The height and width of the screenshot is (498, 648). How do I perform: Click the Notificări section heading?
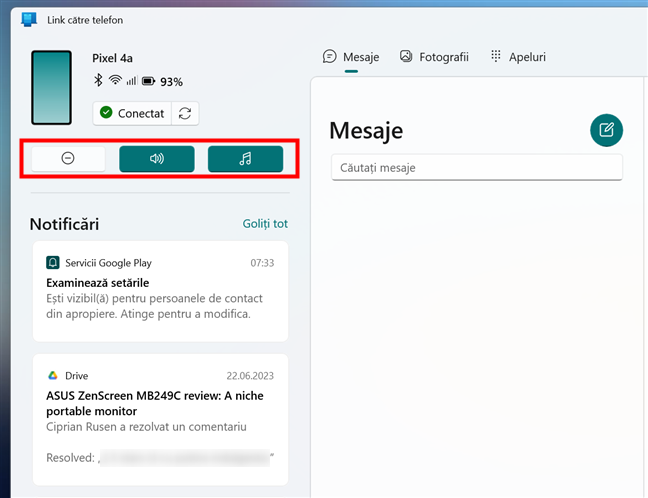click(x=64, y=224)
